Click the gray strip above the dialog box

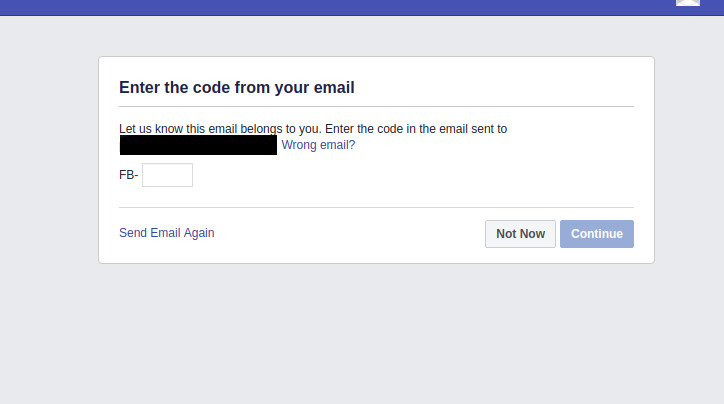[x=376, y=36]
